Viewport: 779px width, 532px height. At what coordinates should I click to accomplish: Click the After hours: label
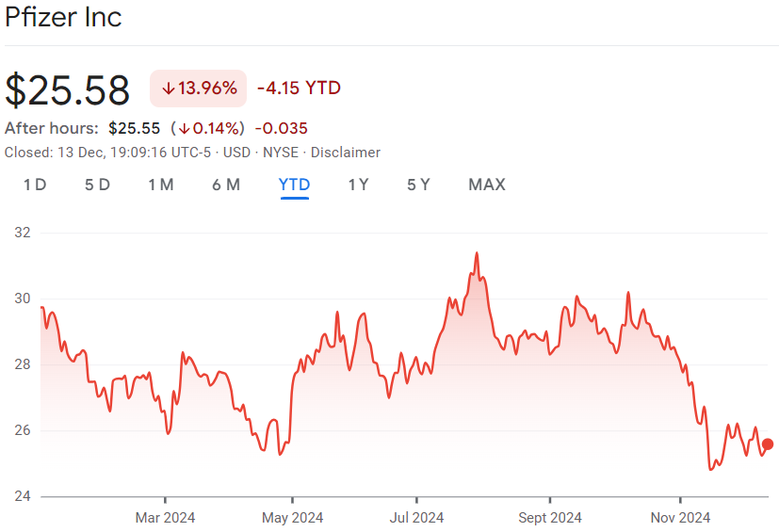coord(52,129)
